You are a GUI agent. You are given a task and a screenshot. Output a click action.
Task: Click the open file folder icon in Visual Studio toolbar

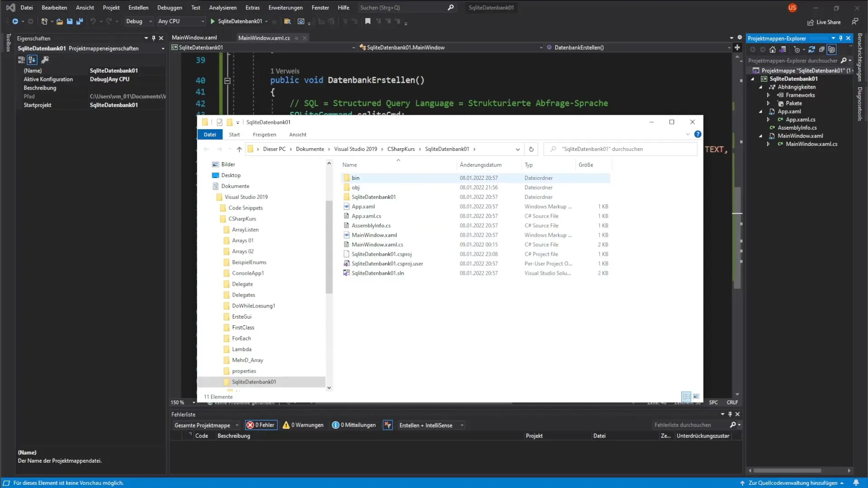pyautogui.click(x=59, y=21)
